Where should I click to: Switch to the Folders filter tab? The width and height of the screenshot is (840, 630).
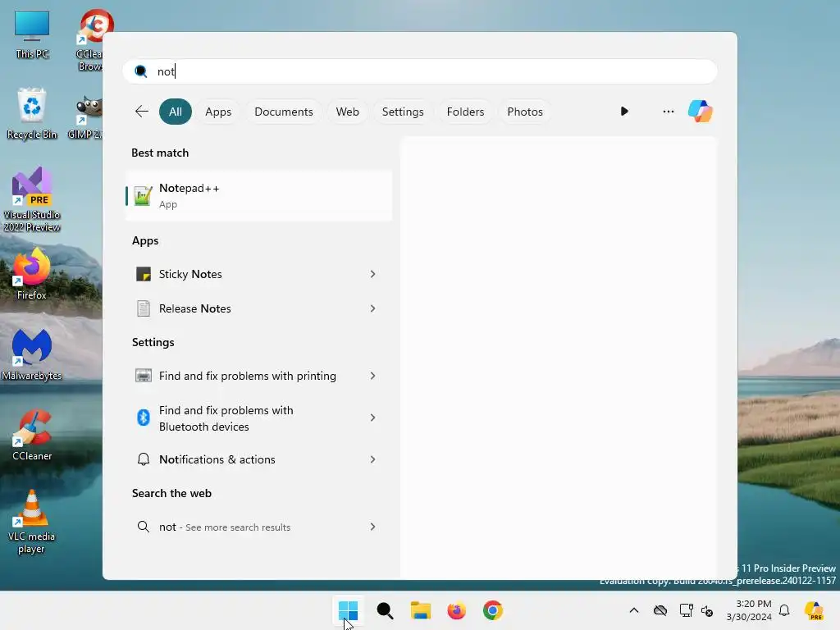(x=465, y=112)
